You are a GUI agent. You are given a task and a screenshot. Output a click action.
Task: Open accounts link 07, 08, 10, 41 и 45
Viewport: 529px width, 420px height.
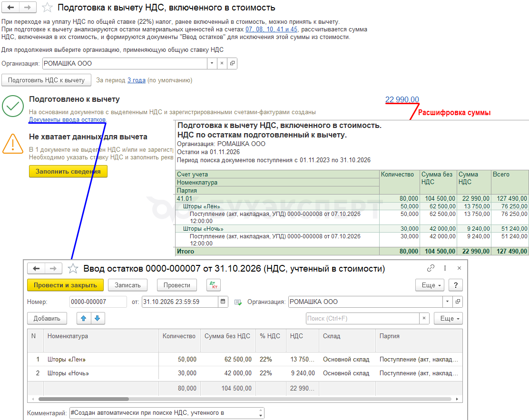tap(272, 29)
